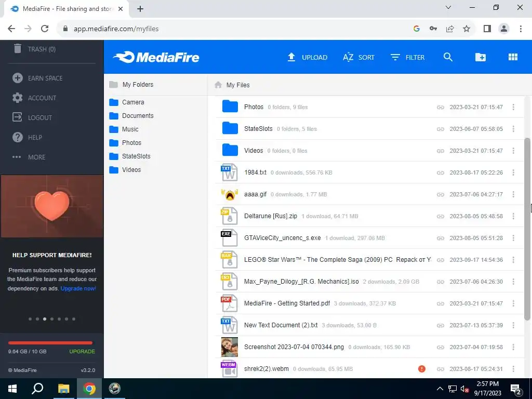The height and width of the screenshot is (399, 532).
Task: Open Camera folder in My Folders tree
Action: pyautogui.click(x=127, y=102)
